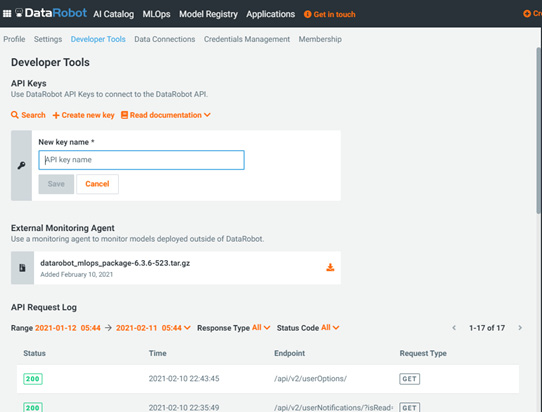Click the orange plus Create icon top right
542x412 pixels.
(x=527, y=13)
